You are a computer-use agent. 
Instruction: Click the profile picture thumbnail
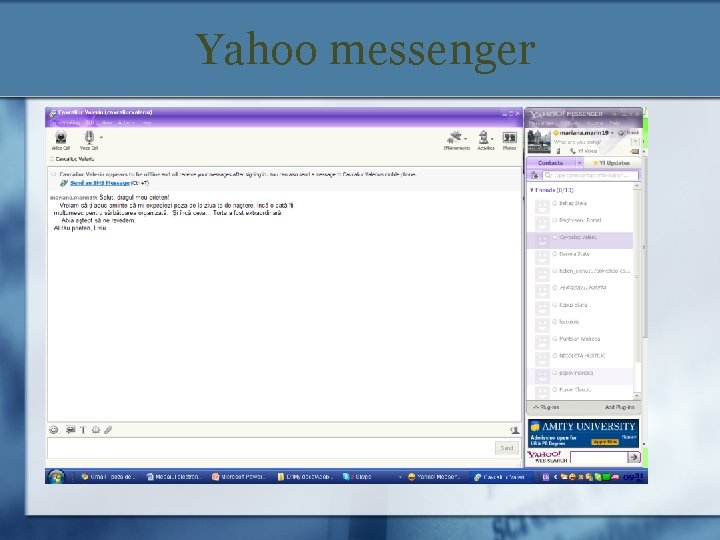point(539,141)
